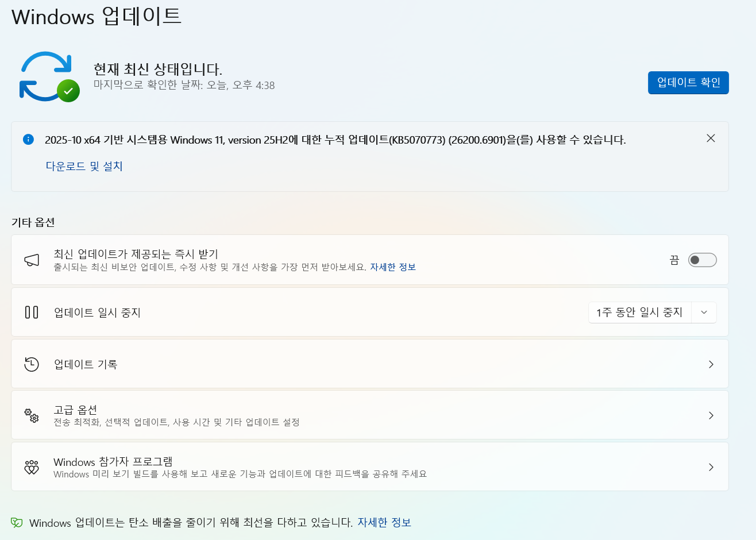Click the 끔 state label beside toggle
Image resolution: width=756 pixels, height=540 pixels.
(x=674, y=260)
